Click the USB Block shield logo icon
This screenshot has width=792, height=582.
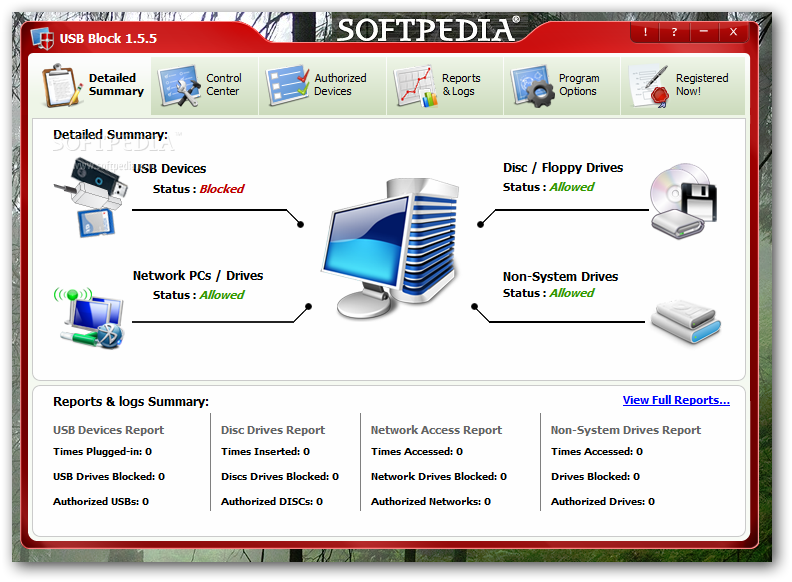click(43, 38)
